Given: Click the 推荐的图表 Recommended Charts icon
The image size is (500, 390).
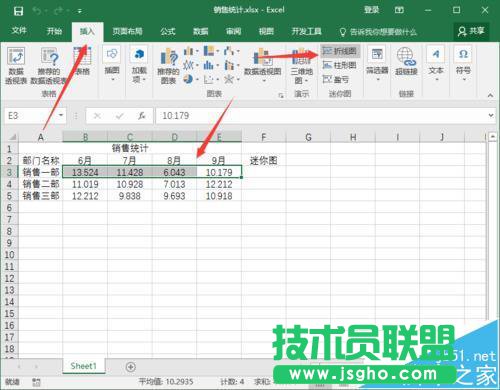Looking at the screenshot, I should pos(168,65).
